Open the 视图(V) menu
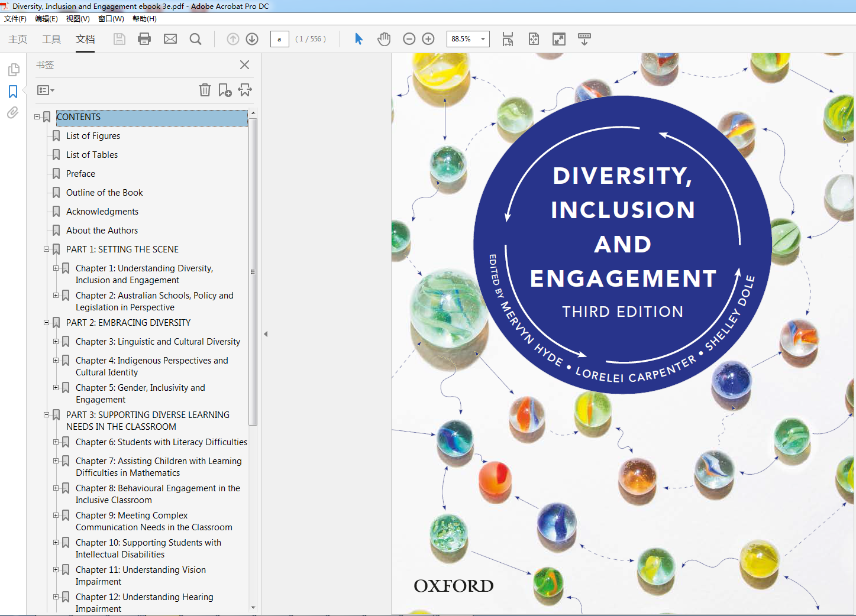The height and width of the screenshot is (616, 856). pos(78,19)
